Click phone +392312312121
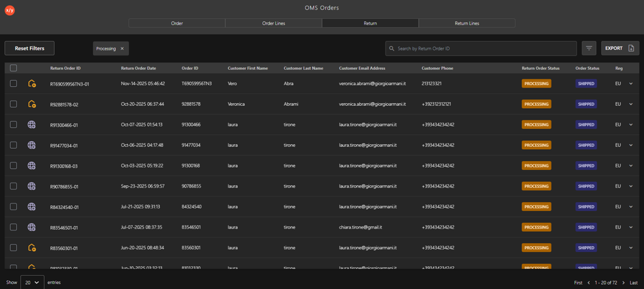The width and height of the screenshot is (644, 289). point(436,104)
